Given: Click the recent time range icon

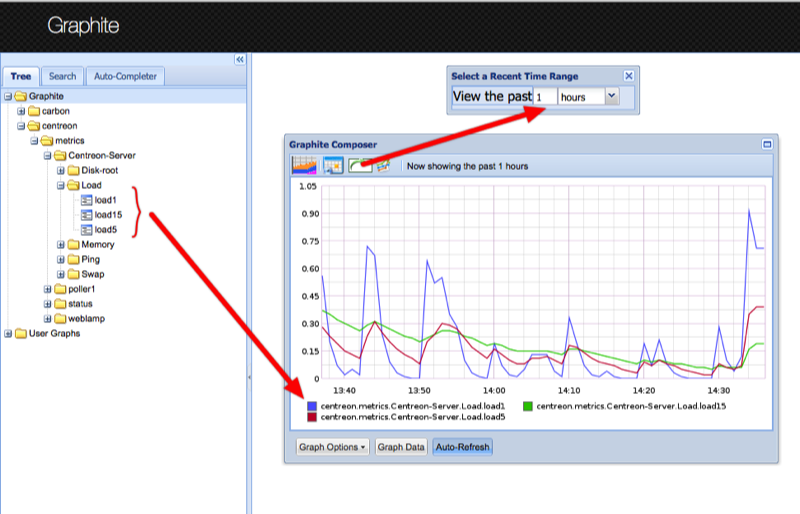Looking at the screenshot, I should point(359,165).
